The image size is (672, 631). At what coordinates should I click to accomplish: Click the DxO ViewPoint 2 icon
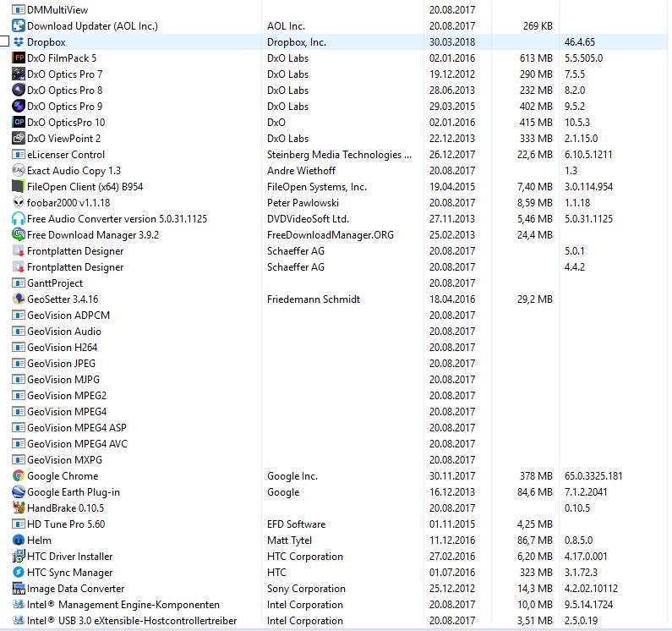click(x=19, y=139)
